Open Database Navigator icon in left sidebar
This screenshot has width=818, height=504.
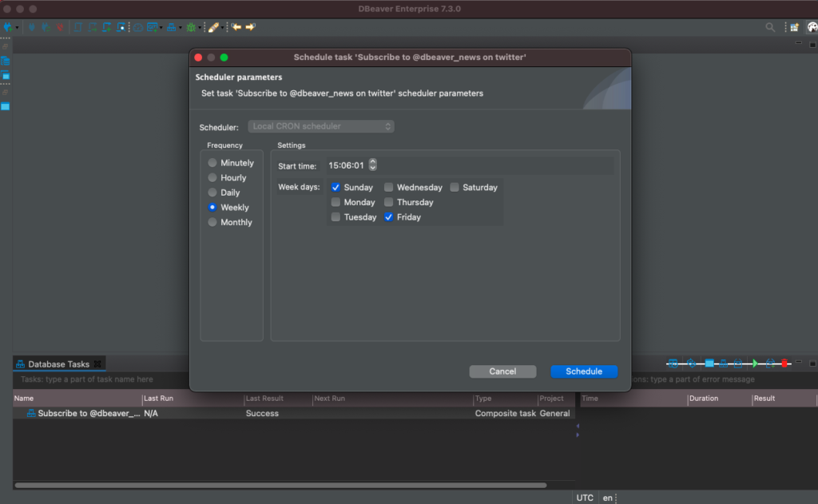point(6,61)
